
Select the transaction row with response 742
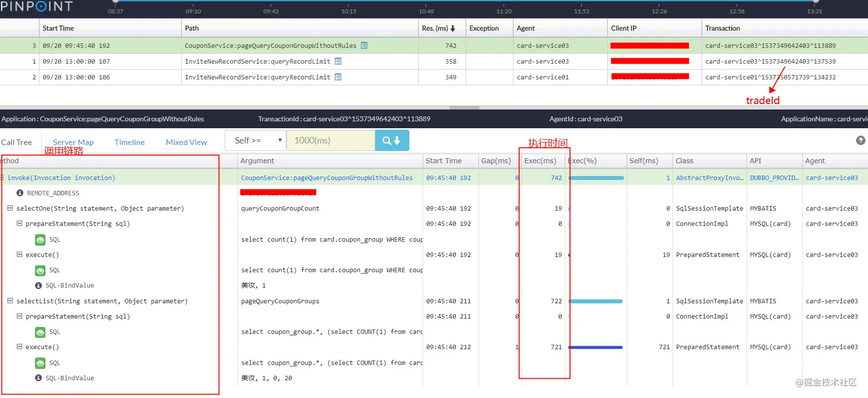(434, 45)
